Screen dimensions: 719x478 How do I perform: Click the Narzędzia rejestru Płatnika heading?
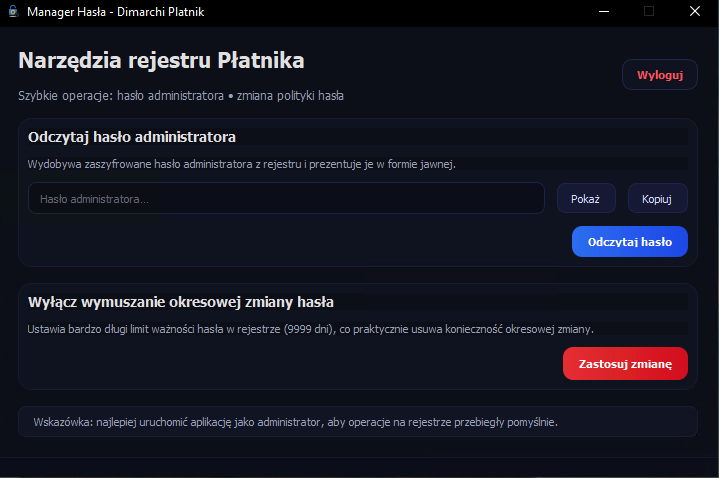pyautogui.click(x=161, y=60)
